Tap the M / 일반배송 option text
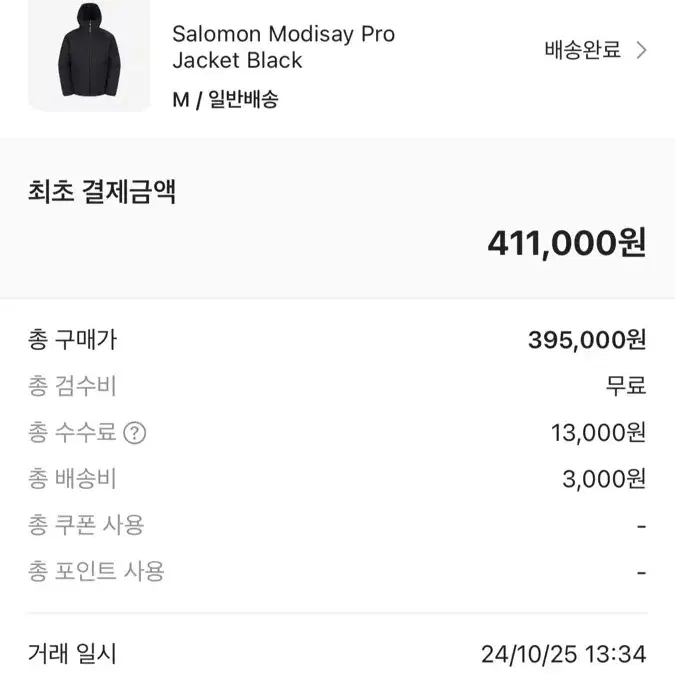Image resolution: width=675 pixels, height=675 pixels. 225,99
